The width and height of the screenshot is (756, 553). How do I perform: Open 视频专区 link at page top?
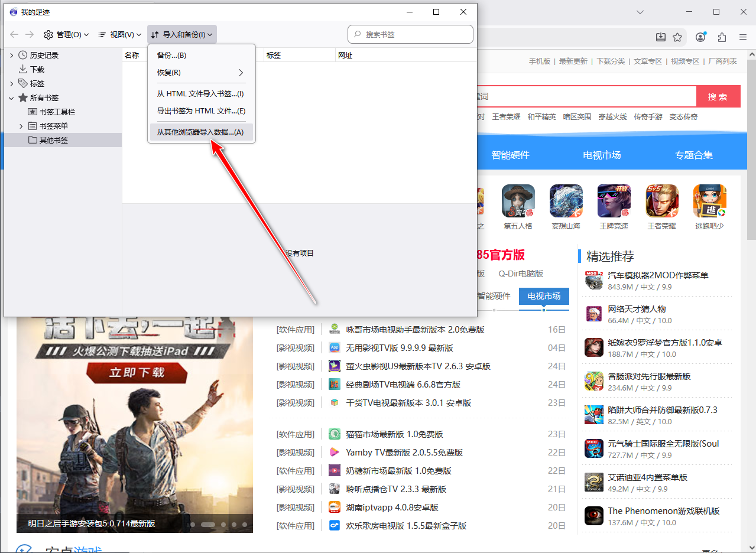tap(685, 61)
